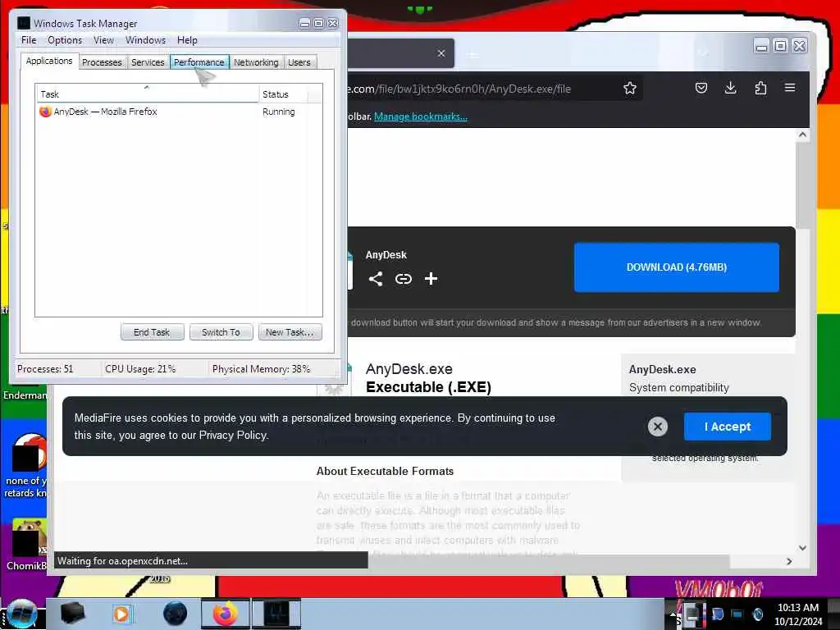Click the System compatibility text

tap(678, 388)
